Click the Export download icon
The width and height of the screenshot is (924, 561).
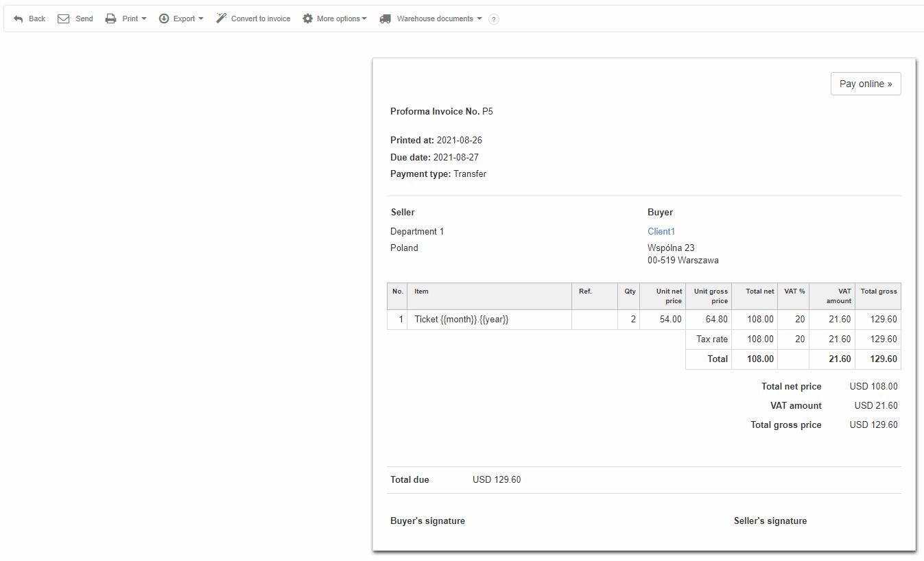point(163,19)
